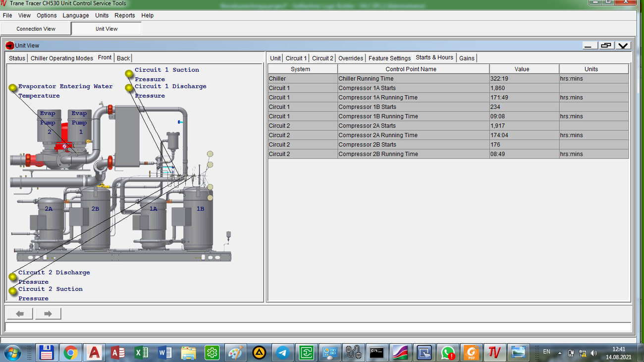This screenshot has height=362, width=644.
Task: Open the File menu
Action: pos(7,15)
